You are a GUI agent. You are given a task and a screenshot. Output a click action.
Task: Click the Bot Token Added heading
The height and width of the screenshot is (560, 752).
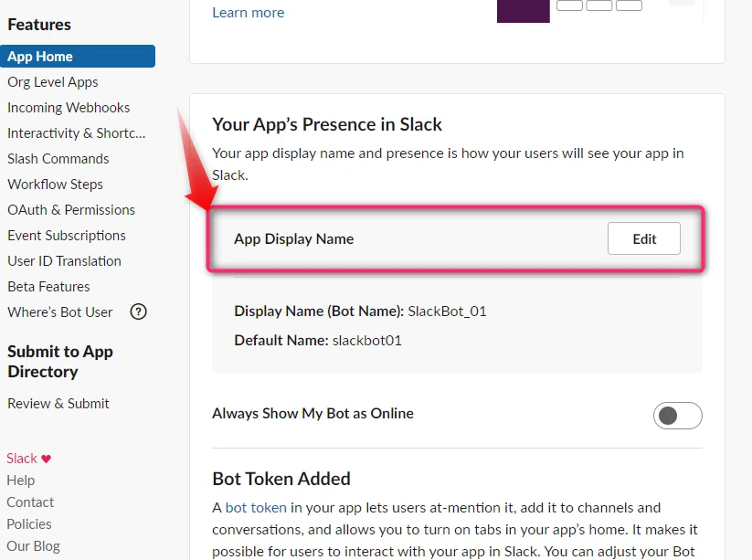click(281, 479)
